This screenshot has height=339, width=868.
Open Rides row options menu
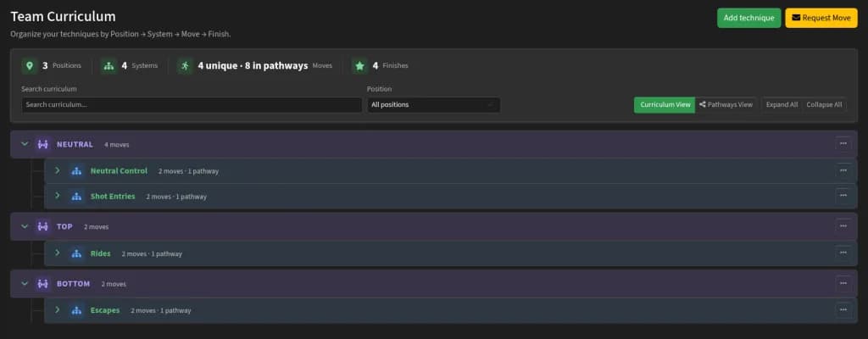click(x=843, y=253)
